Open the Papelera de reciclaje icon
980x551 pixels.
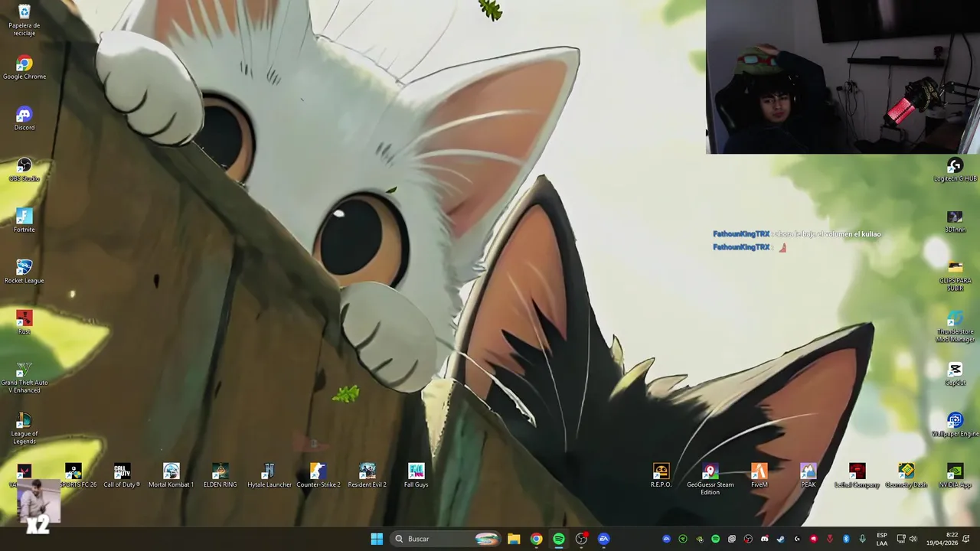click(x=24, y=20)
